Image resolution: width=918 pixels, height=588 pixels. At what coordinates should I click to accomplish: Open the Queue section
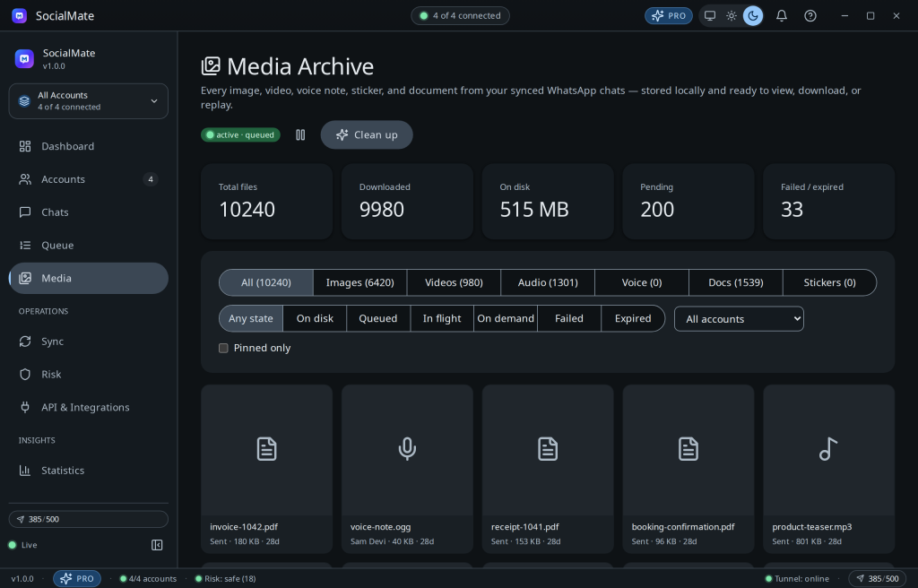(89, 245)
